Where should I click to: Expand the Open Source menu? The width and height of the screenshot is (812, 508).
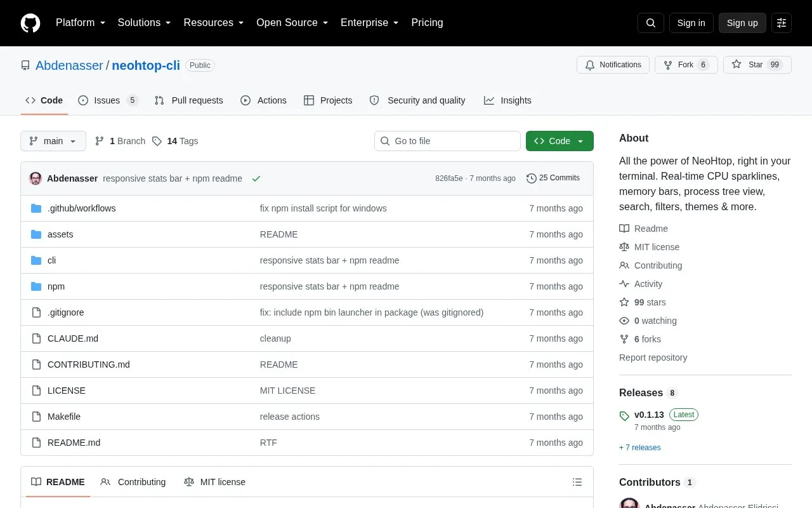click(x=292, y=23)
